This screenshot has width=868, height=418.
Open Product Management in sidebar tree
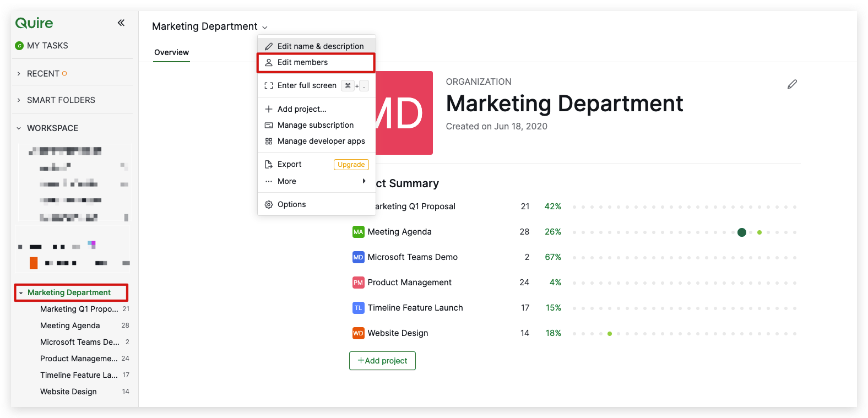point(79,359)
